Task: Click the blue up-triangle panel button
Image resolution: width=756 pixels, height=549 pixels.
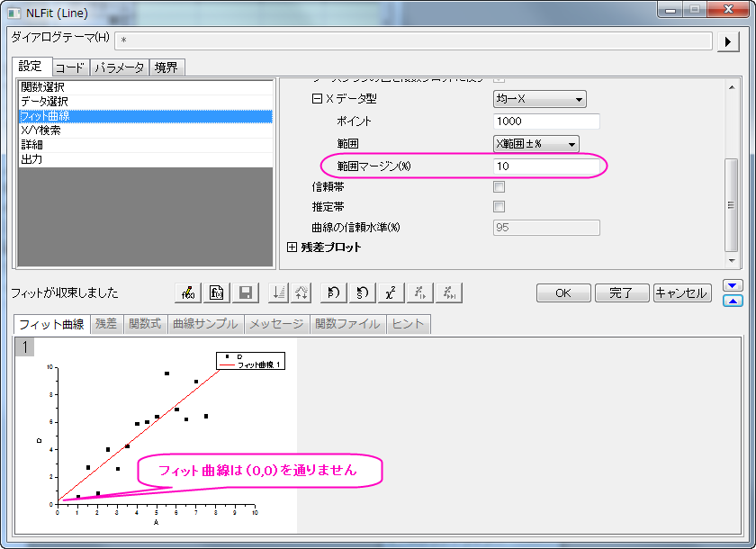Action: pyautogui.click(x=733, y=301)
